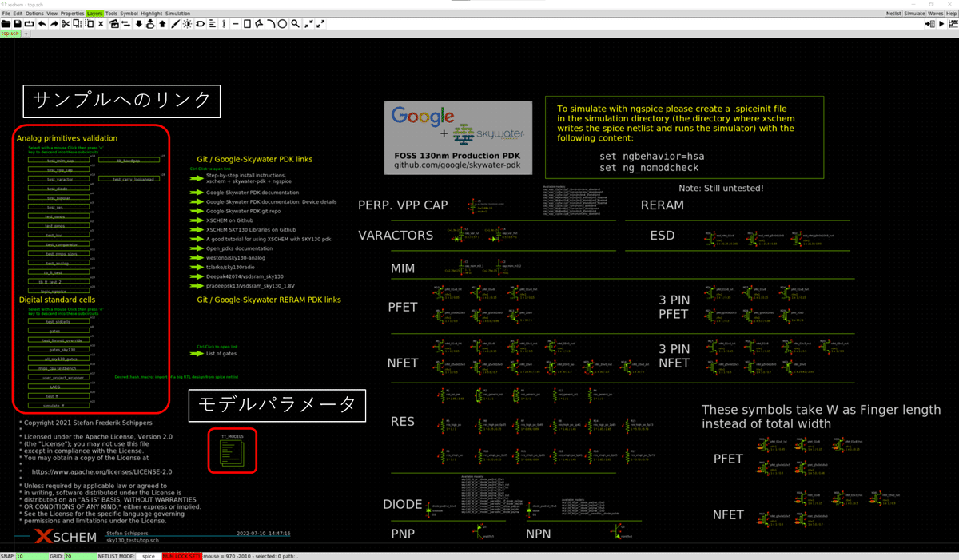Click the tclarke/sky130radio link
959x560 pixels.
pos(232,267)
